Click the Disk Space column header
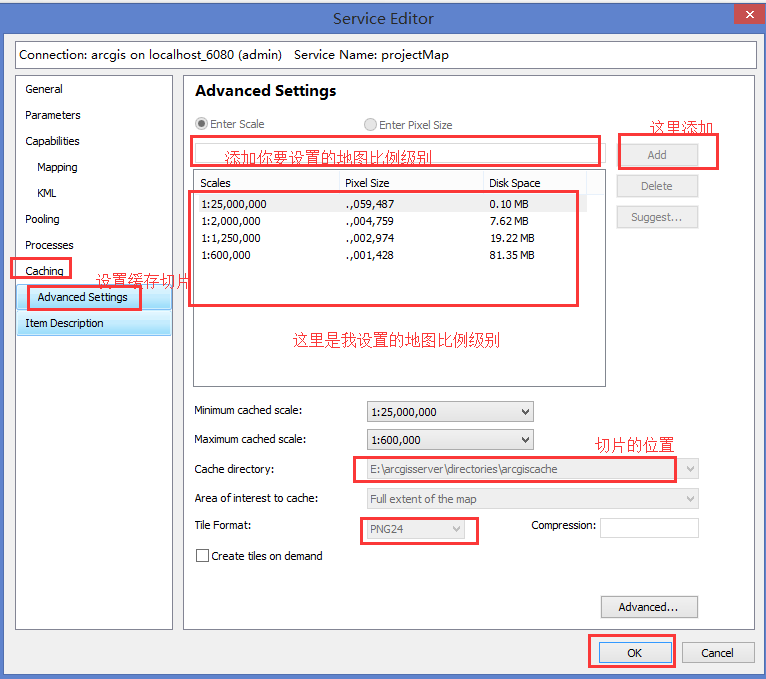Screen dimensions: 766x679 pos(535,183)
